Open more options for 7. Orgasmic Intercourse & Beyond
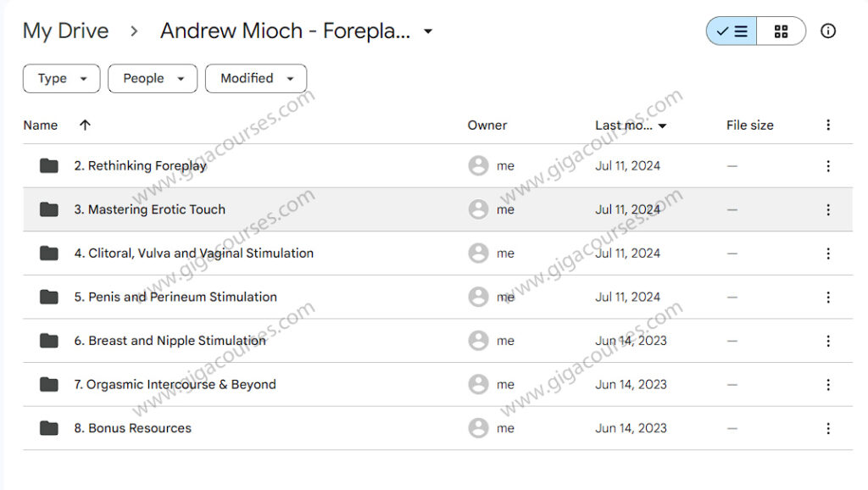Screen dimensions: 868x490 (x=828, y=384)
